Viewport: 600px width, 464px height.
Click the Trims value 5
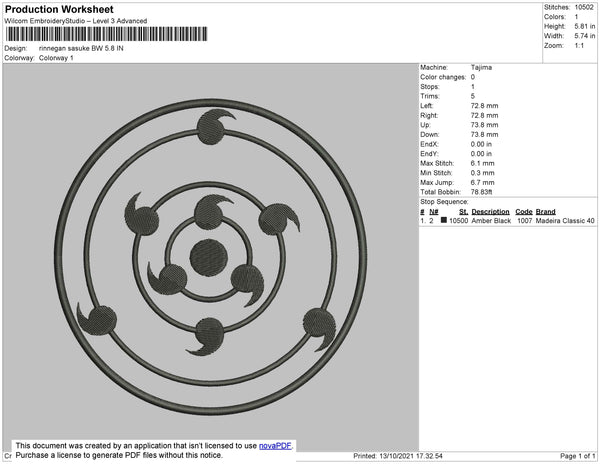point(473,96)
